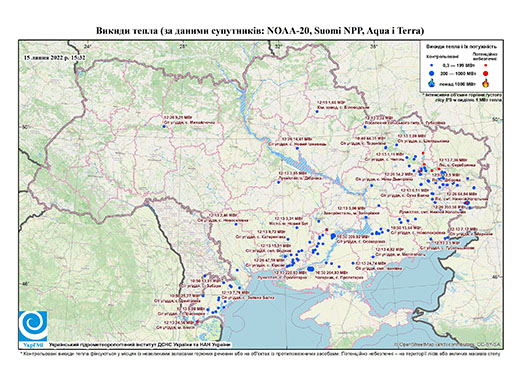Image resolution: width=520 pixels, height=368 pixels.
Task: Click blue marker beside 3,31 MW label
Action: [x=296, y=227]
